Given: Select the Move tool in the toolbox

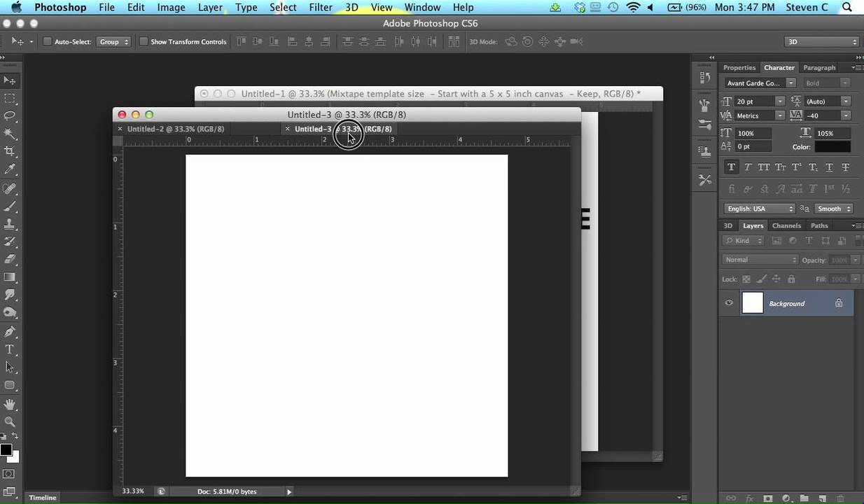Looking at the screenshot, I should (x=10, y=80).
